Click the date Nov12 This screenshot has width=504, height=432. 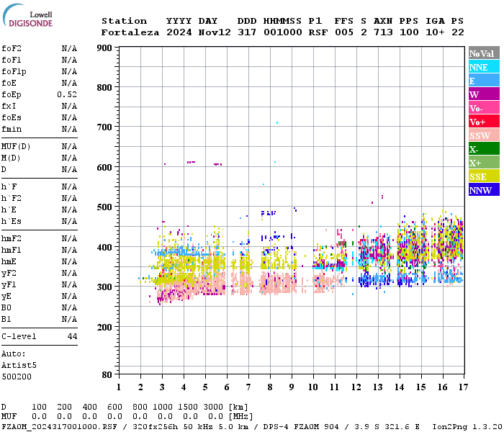pos(215,32)
